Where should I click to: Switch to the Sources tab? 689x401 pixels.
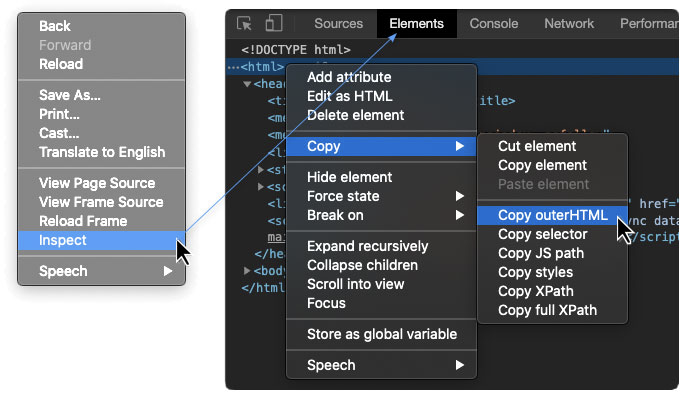338,24
